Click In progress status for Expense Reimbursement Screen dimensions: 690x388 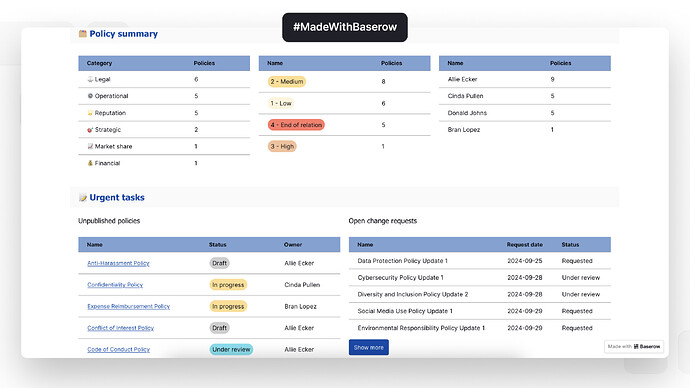tap(228, 306)
